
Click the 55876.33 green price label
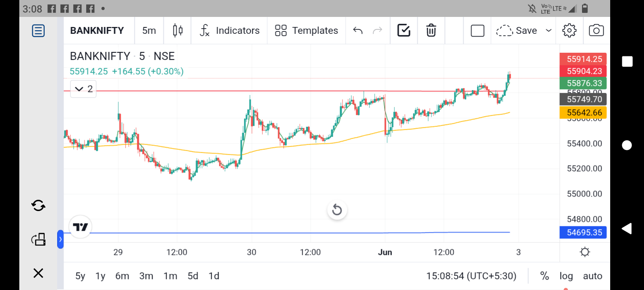point(583,83)
